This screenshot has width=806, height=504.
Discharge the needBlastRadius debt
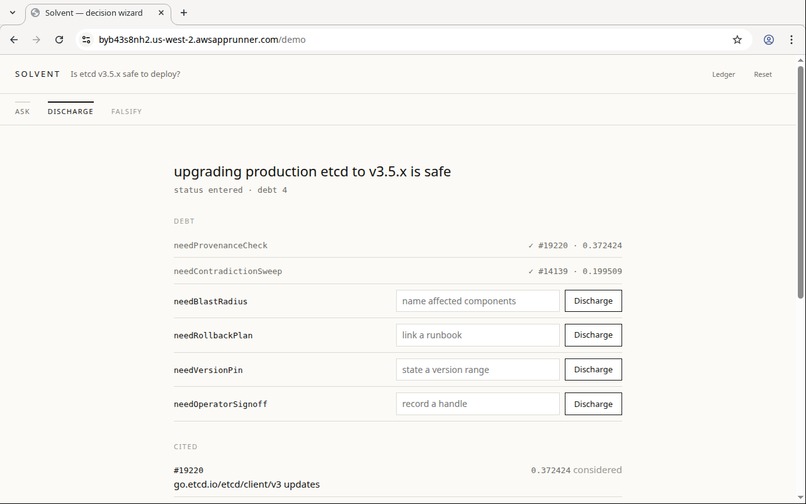593,301
